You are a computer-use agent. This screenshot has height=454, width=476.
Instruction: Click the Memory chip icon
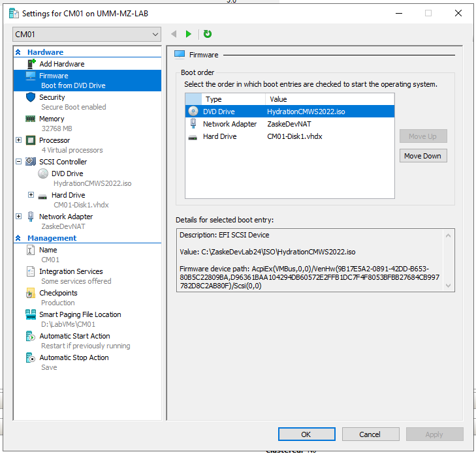pos(31,119)
